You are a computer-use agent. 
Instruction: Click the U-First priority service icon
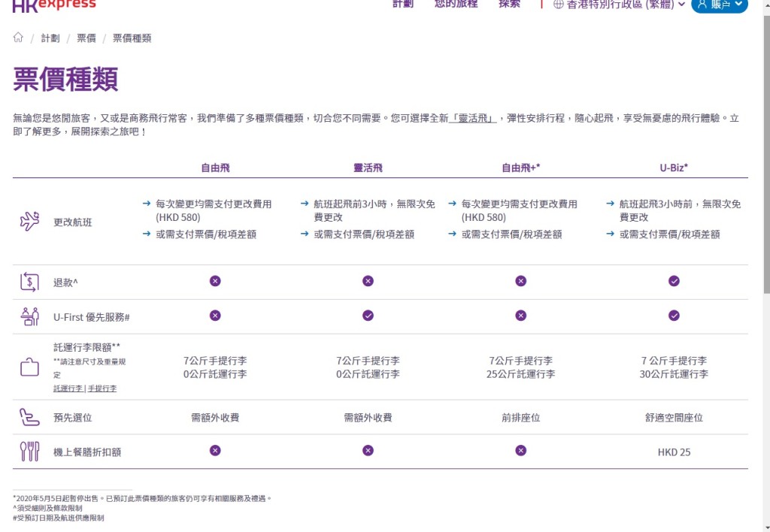click(x=29, y=316)
